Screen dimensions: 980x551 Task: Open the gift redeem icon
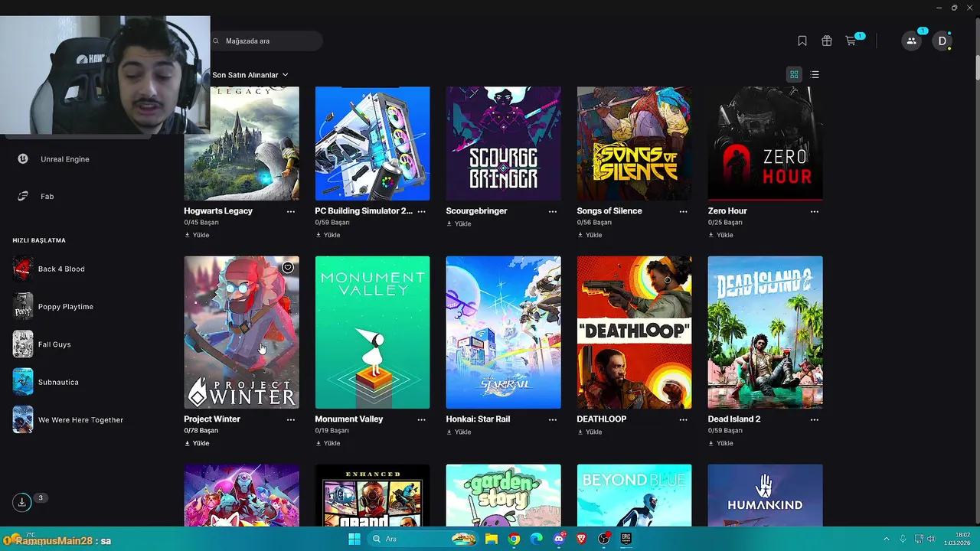[827, 41]
